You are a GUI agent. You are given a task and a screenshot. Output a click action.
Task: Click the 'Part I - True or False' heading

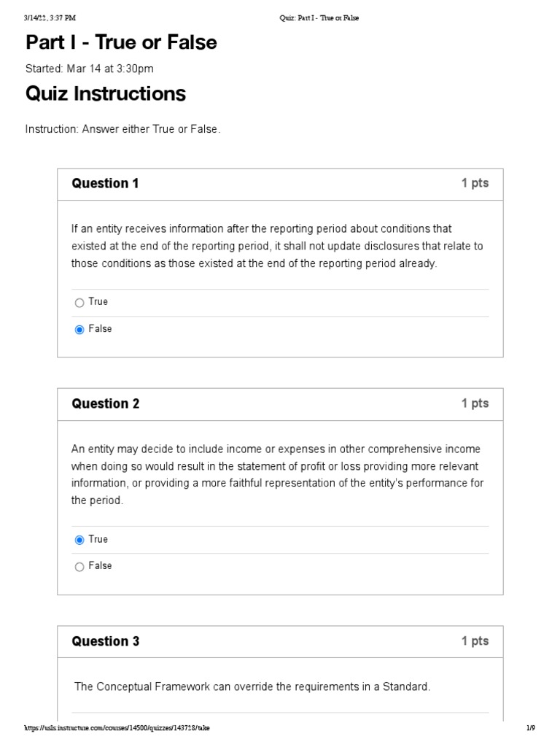point(121,42)
